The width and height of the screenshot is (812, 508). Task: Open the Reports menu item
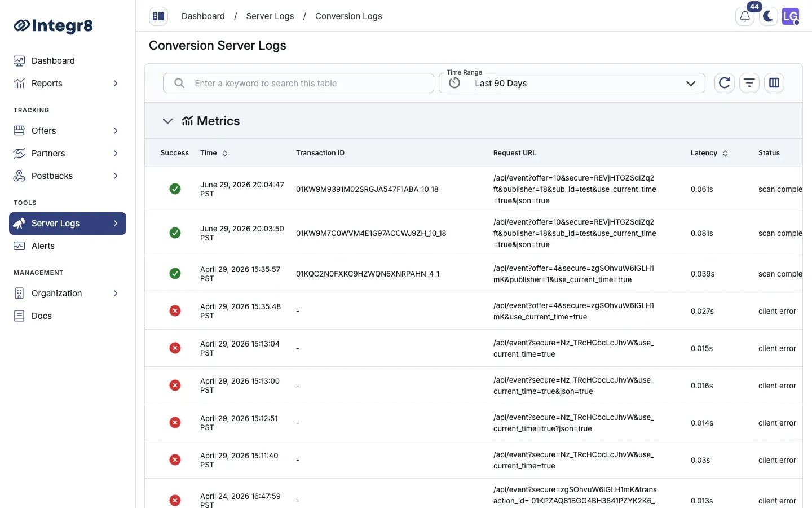coord(68,83)
